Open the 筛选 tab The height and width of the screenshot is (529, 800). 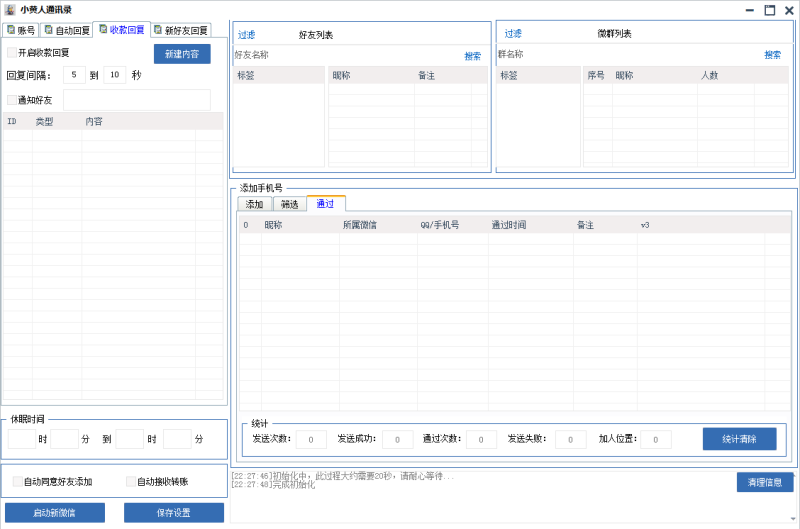coord(289,204)
